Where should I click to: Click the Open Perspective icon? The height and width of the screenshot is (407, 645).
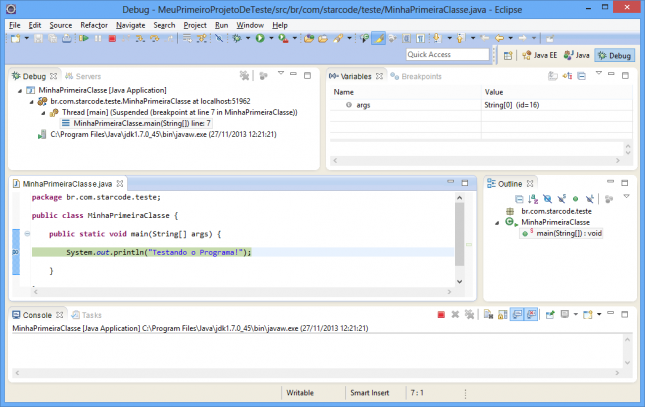pos(508,55)
